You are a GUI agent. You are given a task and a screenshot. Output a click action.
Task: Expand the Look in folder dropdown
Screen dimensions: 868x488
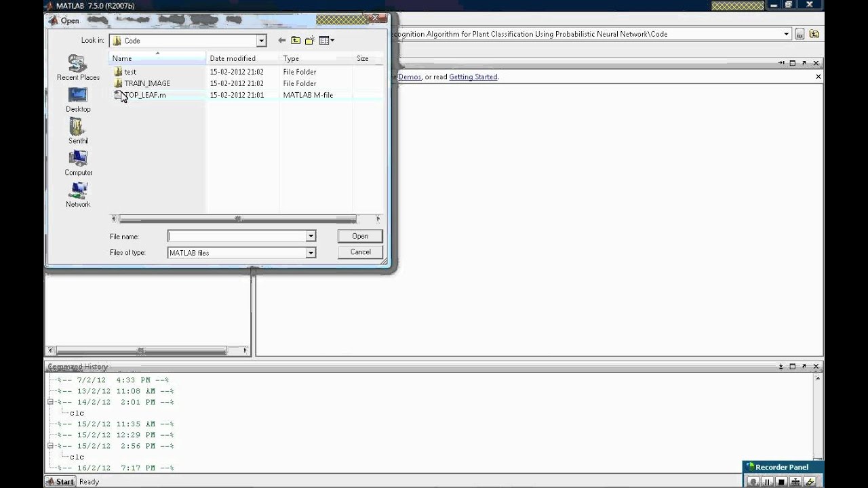pyautogui.click(x=261, y=41)
